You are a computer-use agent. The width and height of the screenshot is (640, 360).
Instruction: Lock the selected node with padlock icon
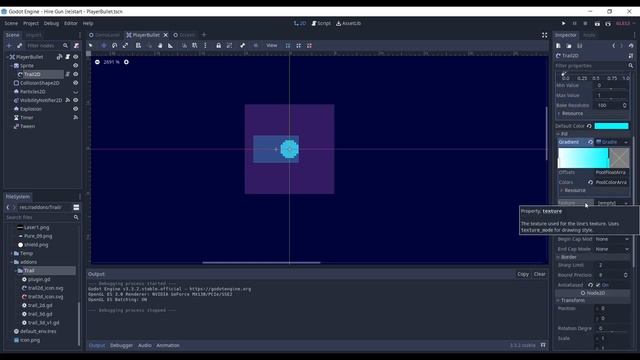pyautogui.click(x=218, y=45)
